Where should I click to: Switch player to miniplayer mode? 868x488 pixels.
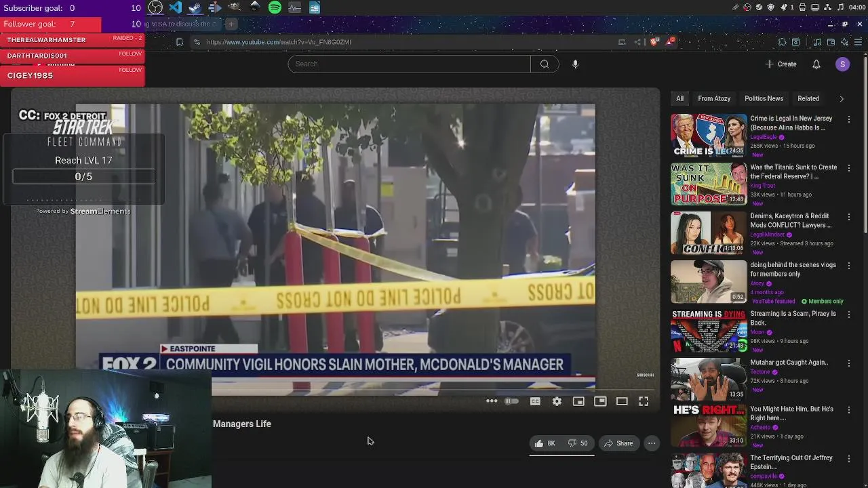tap(578, 401)
